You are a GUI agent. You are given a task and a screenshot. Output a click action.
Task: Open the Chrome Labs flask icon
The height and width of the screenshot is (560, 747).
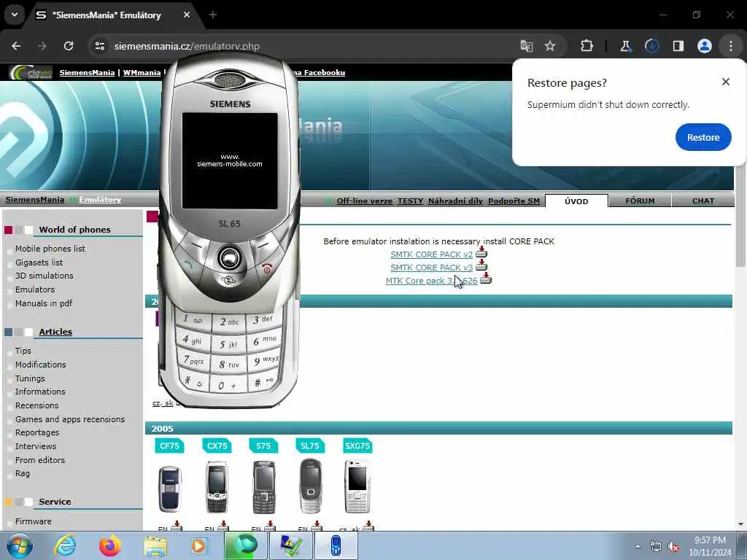point(625,46)
